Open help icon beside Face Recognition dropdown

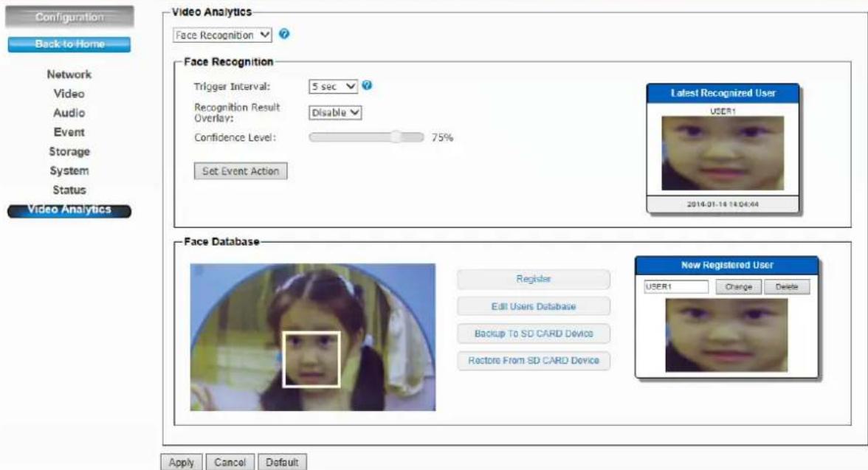tap(284, 35)
